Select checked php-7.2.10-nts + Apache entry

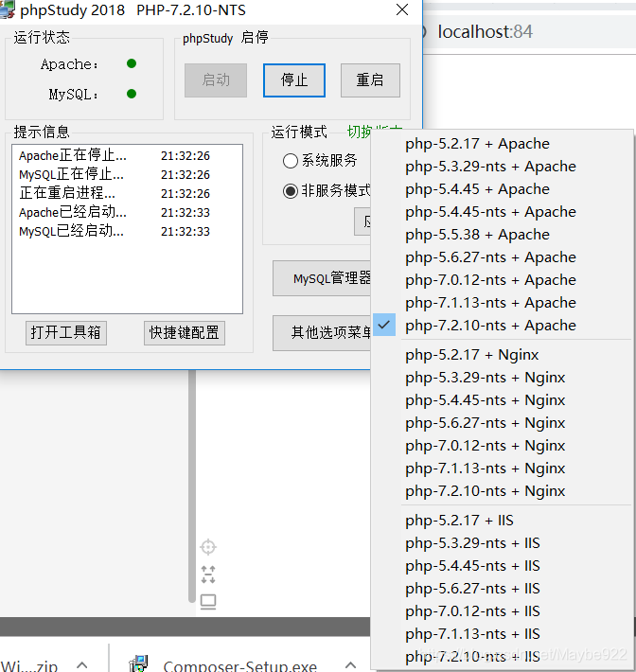(503, 326)
